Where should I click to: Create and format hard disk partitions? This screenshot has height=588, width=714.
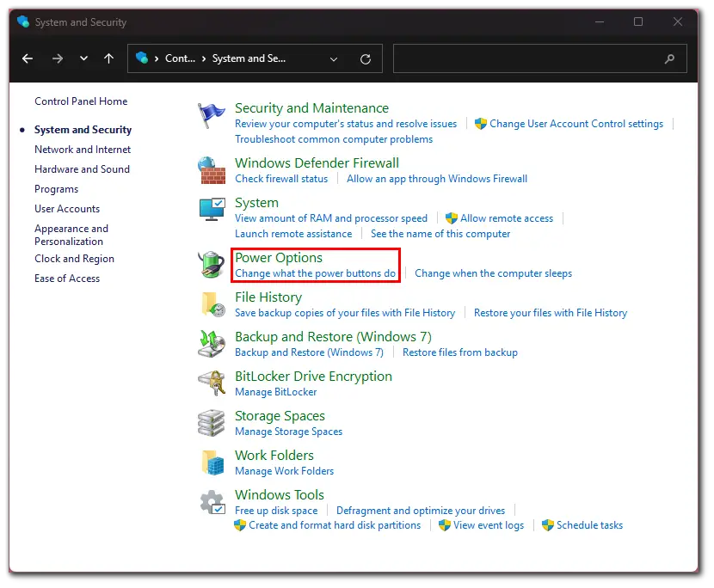point(335,525)
